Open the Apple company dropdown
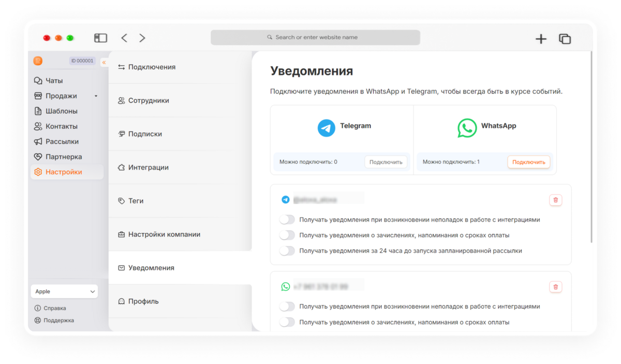Image resolution: width=621 pixels, height=364 pixels. coord(64,292)
